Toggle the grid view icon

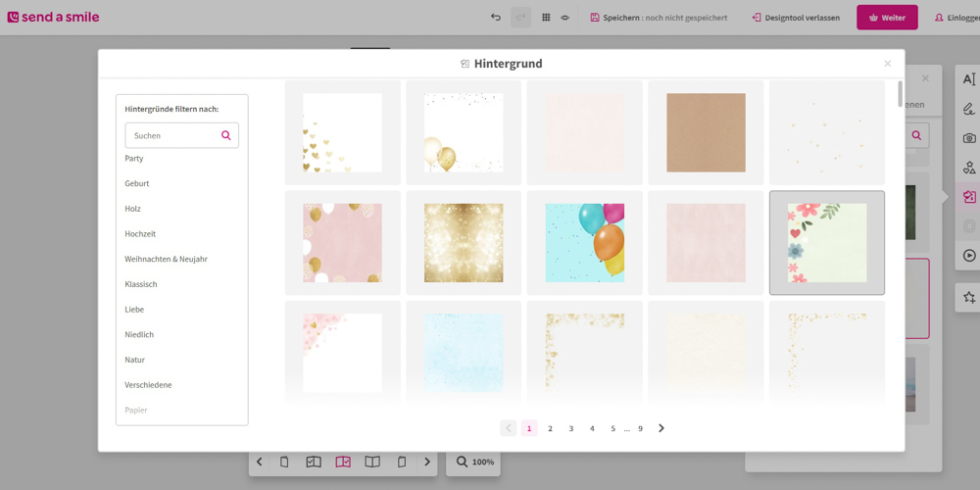click(546, 18)
